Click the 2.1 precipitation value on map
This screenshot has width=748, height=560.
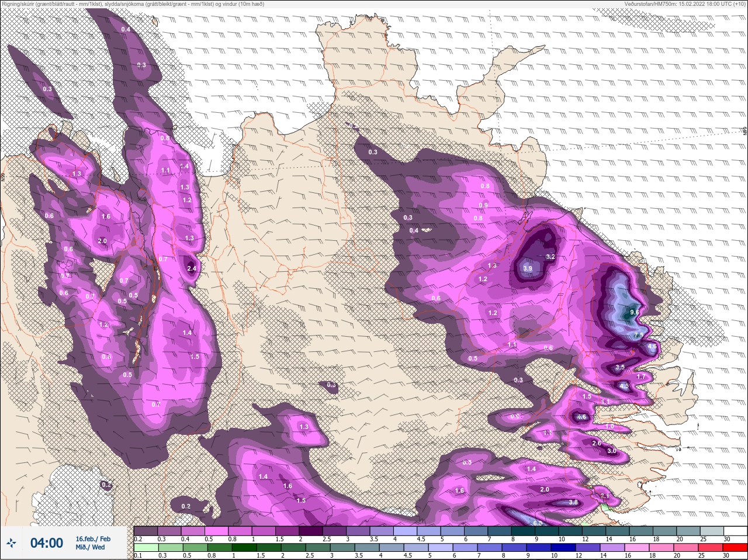pyautogui.click(x=605, y=496)
